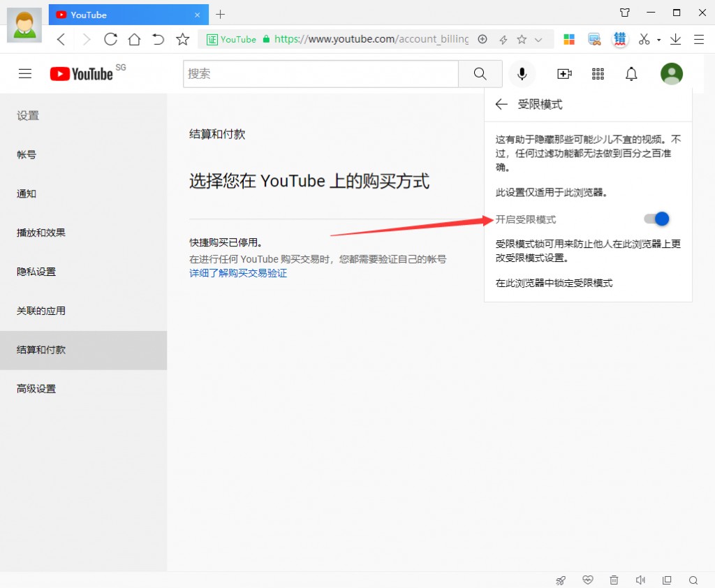Click the browser skin shirt icon
The image size is (715, 588).
tap(625, 13)
